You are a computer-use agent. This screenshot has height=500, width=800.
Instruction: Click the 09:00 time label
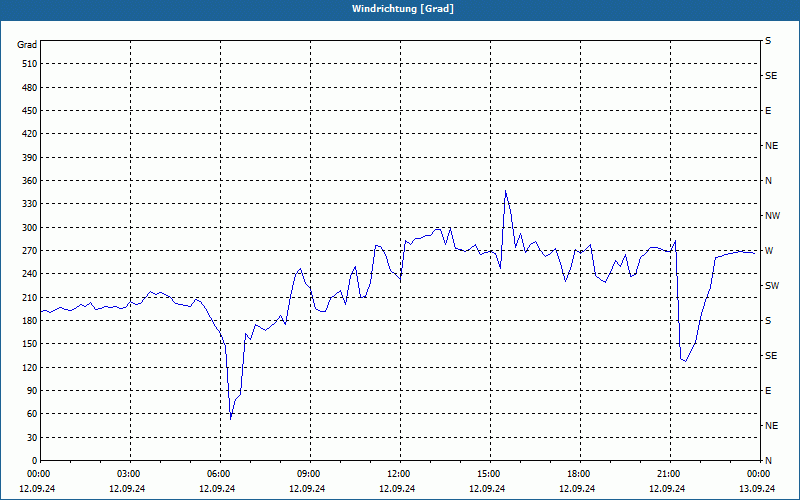pyautogui.click(x=308, y=474)
